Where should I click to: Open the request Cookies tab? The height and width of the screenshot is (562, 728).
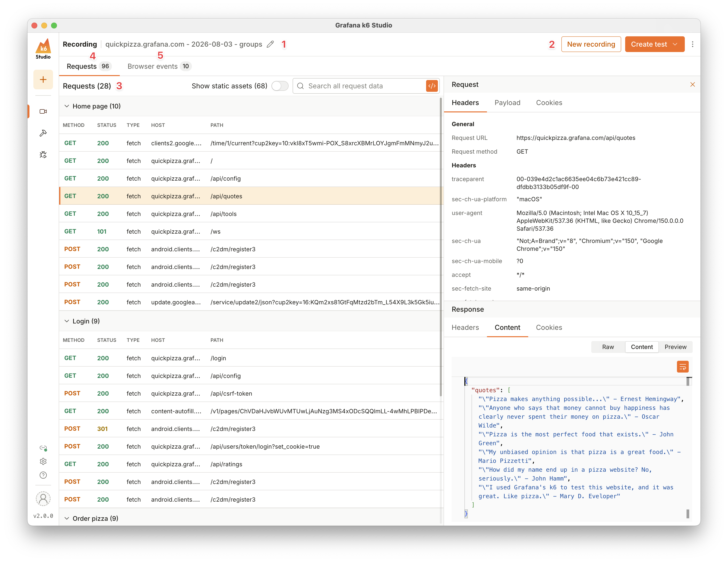[x=549, y=103]
